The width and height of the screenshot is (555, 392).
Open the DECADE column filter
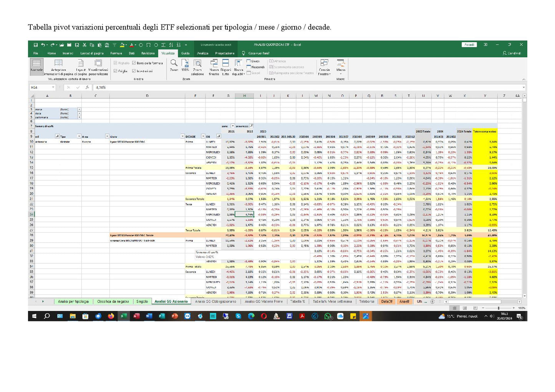[202, 136]
